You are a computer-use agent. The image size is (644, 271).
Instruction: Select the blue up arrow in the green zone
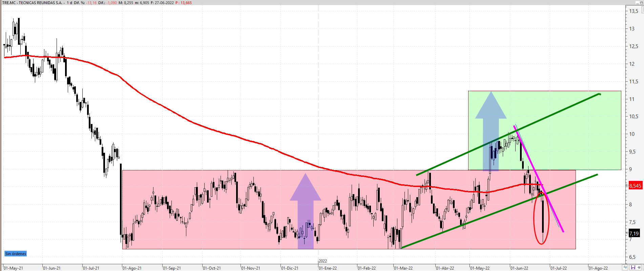(491, 135)
